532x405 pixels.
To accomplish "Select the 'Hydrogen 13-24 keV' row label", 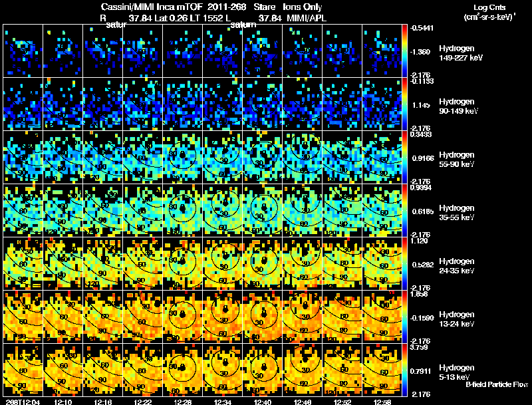I will coord(457,319).
